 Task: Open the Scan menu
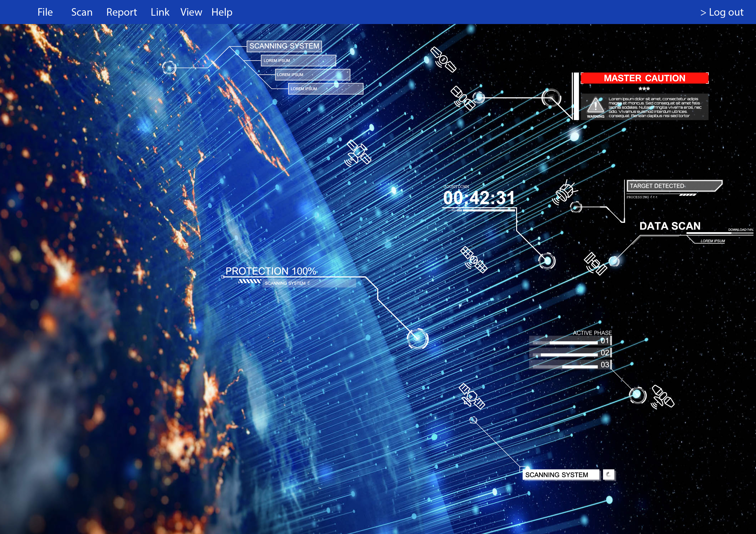[82, 12]
